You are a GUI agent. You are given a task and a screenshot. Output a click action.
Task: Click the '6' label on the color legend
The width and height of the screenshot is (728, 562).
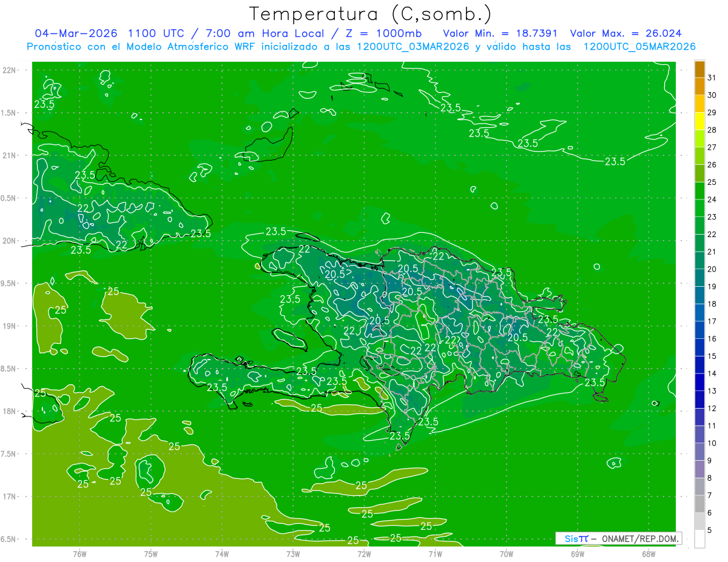710,513
